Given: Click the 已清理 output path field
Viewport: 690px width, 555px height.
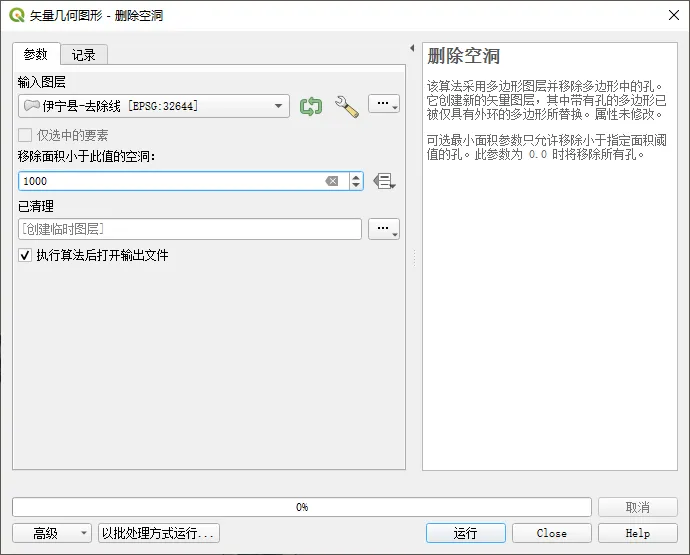Looking at the screenshot, I should click(x=190, y=229).
